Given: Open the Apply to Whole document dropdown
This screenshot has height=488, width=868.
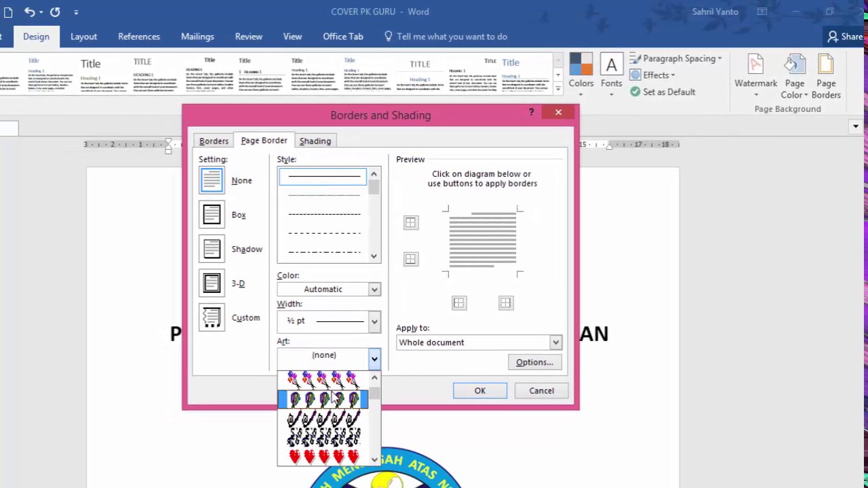Looking at the screenshot, I should coord(555,342).
